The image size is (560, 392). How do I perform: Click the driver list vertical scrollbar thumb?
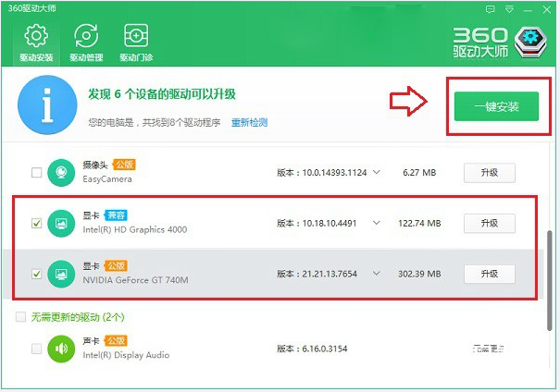click(549, 281)
